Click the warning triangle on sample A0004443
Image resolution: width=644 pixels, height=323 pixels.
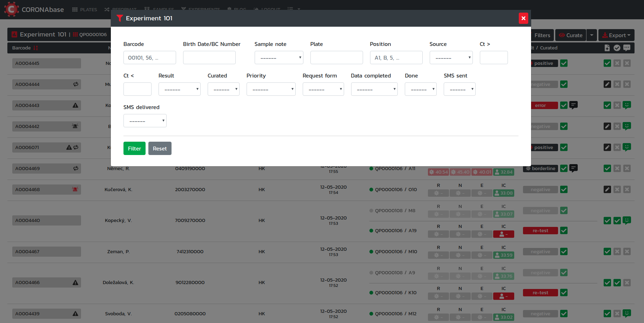75,105
